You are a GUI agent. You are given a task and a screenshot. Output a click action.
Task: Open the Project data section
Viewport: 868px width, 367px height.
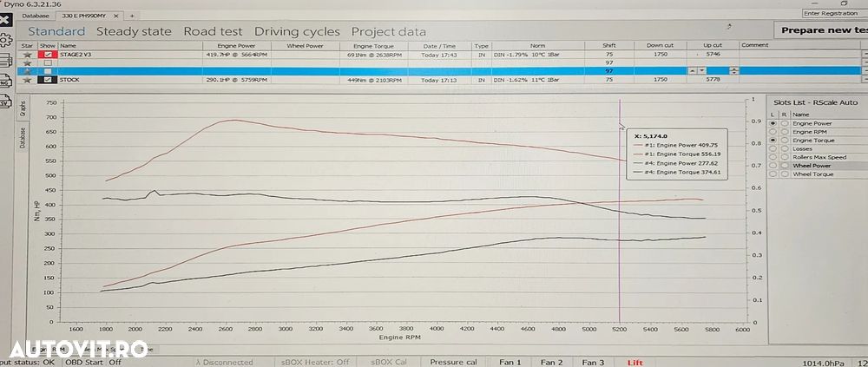coord(389,31)
